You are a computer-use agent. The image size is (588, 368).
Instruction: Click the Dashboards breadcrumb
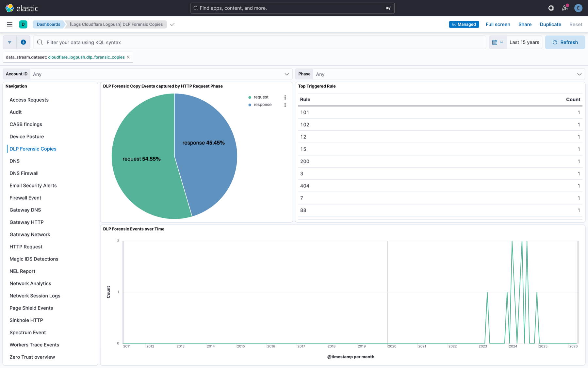pos(48,24)
